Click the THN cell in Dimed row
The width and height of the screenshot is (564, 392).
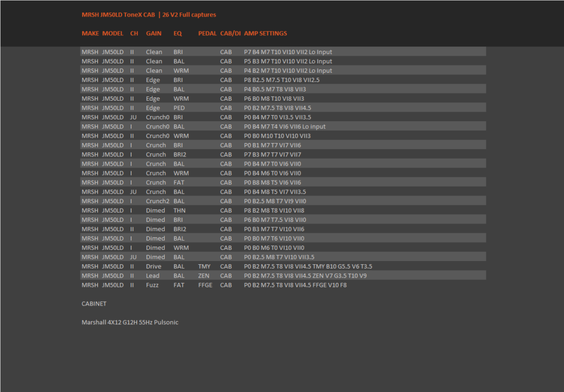(180, 211)
